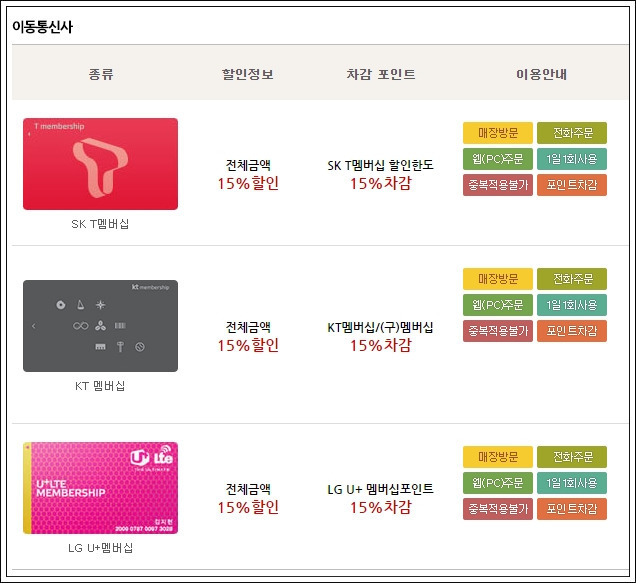Click 매장방문 badge in KT 멤버십 row

498,279
